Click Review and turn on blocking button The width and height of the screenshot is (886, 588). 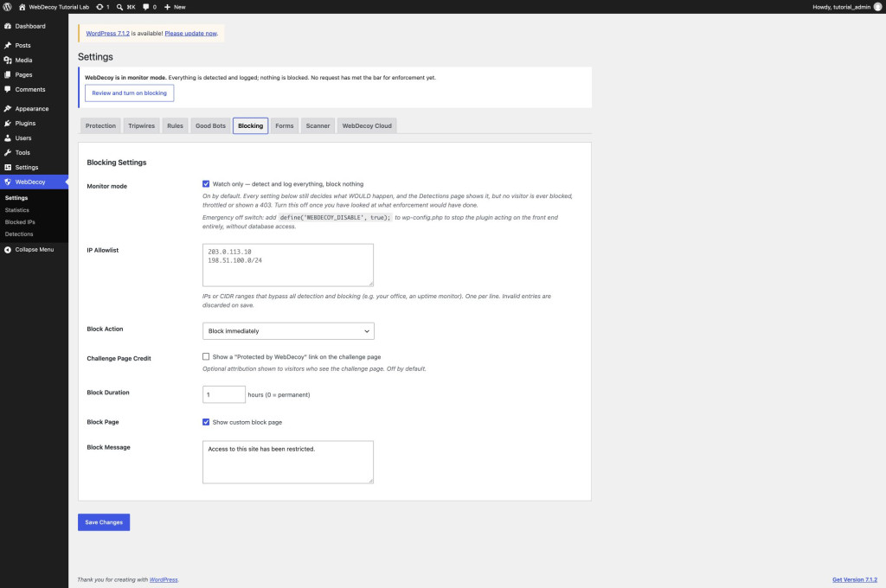point(130,93)
